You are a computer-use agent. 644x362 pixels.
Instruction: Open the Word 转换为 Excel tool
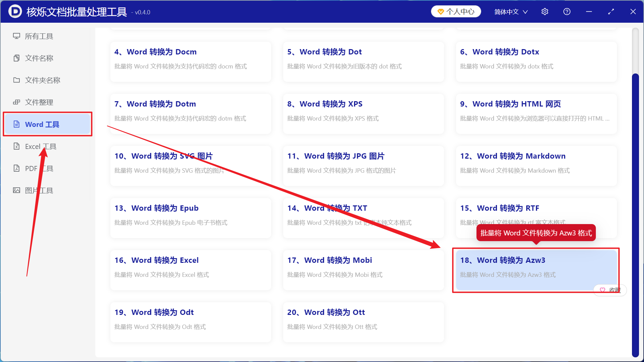(191, 270)
